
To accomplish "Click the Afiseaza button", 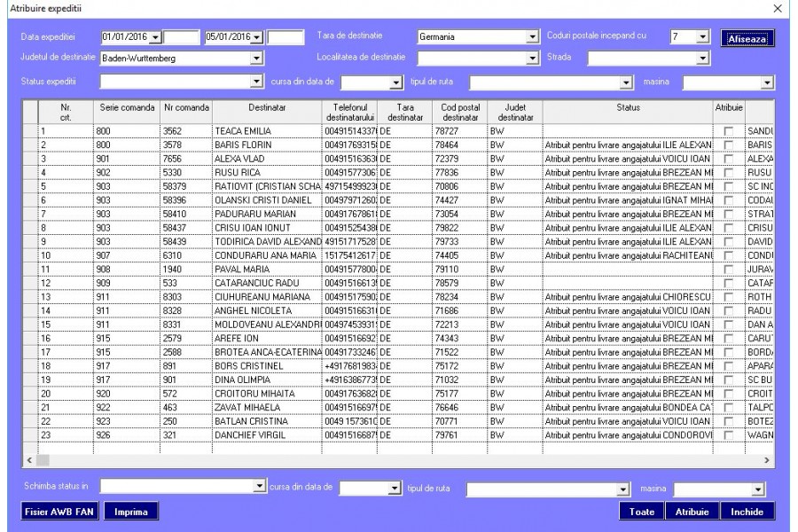I will pyautogui.click(x=747, y=39).
